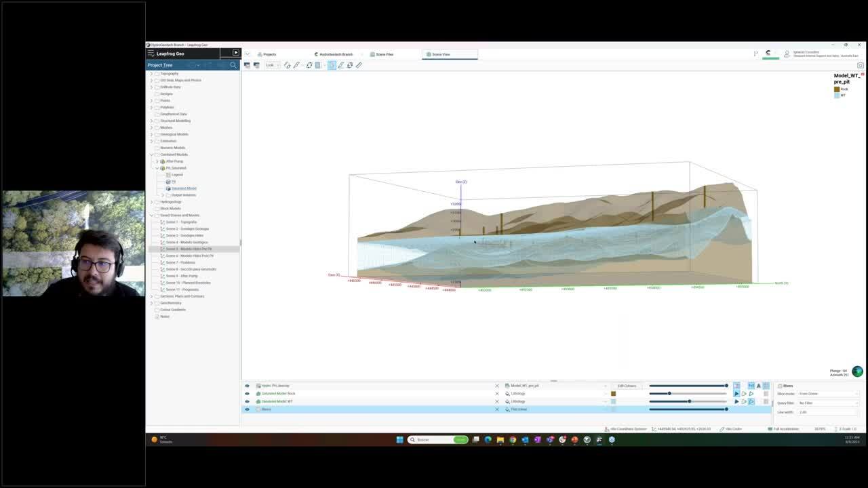Collapse the Saved Scenes and Movies folder
Viewport: 868px width, 488px height.
(x=151, y=215)
